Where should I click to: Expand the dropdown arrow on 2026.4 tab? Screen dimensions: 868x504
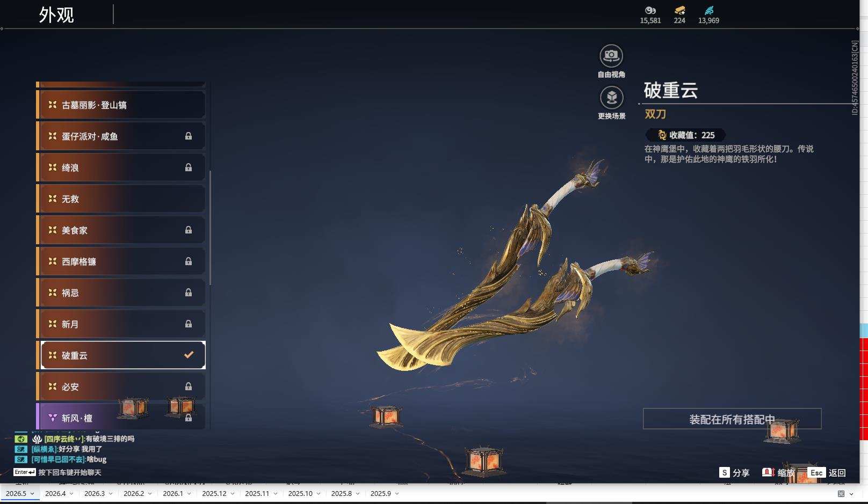(71, 494)
